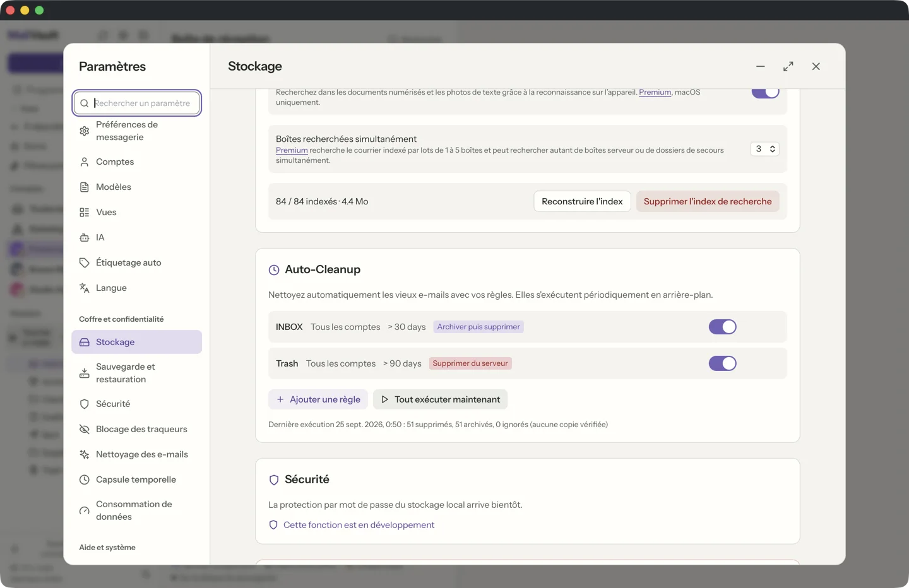
Task: Click the Blocage des traqueurs eye icon
Action: (x=85, y=429)
